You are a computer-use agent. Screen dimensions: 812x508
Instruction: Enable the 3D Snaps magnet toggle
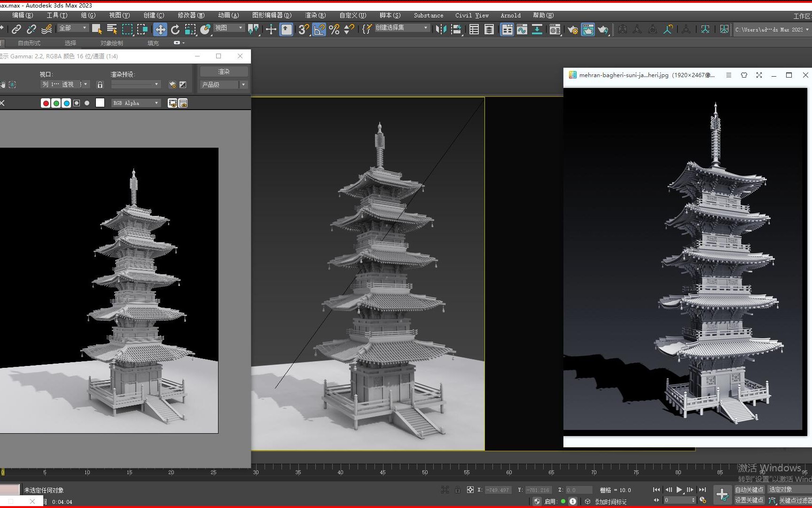point(303,29)
